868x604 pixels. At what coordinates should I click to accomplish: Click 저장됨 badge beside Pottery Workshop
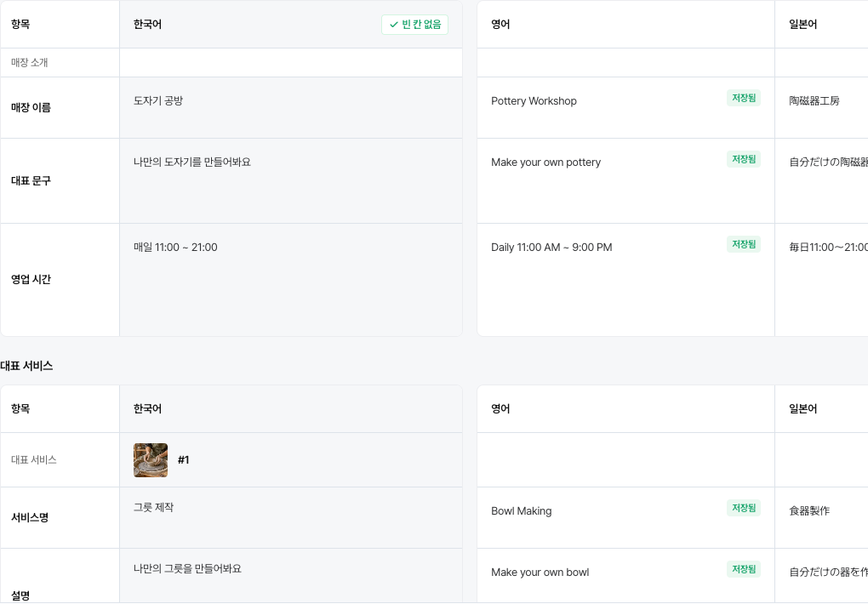pyautogui.click(x=744, y=98)
